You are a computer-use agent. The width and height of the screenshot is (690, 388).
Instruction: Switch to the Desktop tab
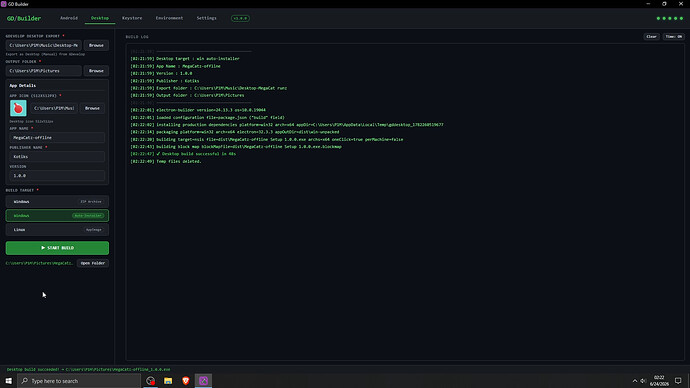pyautogui.click(x=100, y=18)
